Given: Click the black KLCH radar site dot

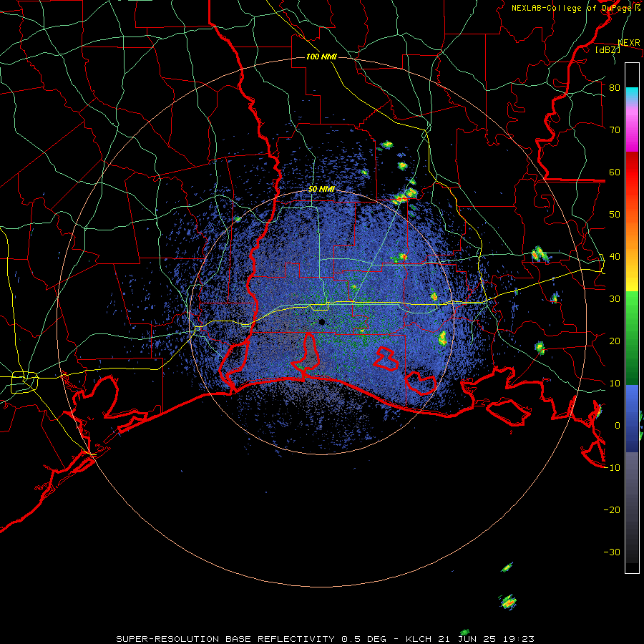Looking at the screenshot, I should pos(322,321).
